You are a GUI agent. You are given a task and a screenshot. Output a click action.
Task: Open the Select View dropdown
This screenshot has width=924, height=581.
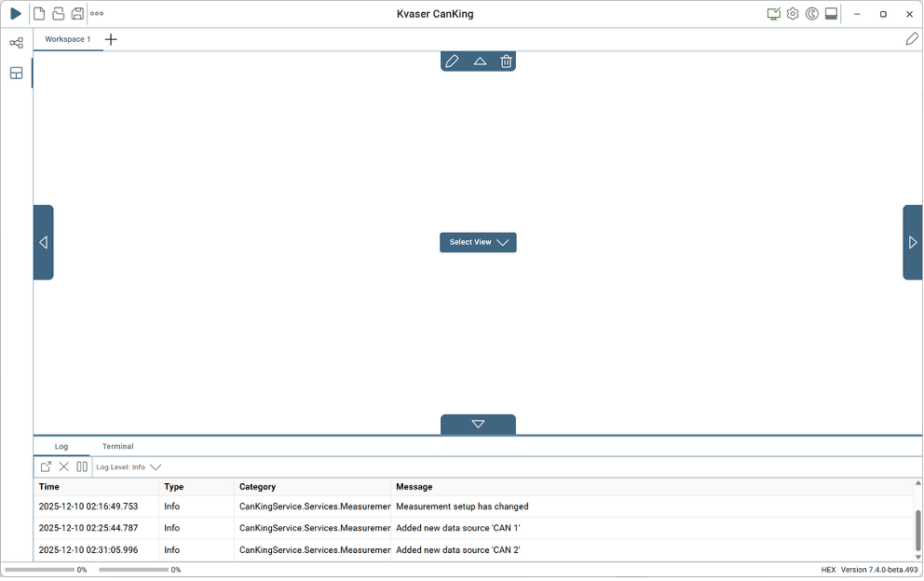[478, 242]
